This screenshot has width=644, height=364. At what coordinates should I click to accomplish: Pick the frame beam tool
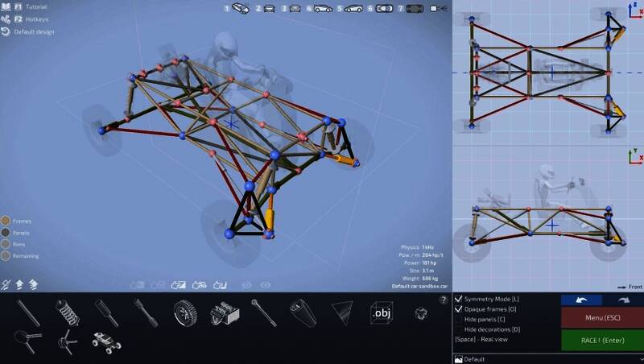[x=27, y=312]
